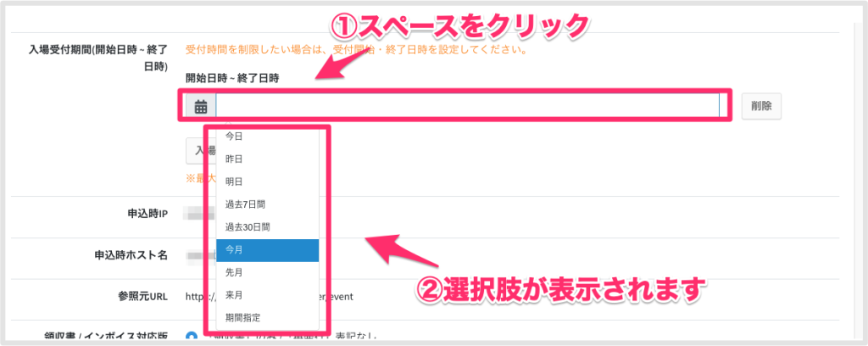Select the highlighted 今月 option

click(x=267, y=249)
